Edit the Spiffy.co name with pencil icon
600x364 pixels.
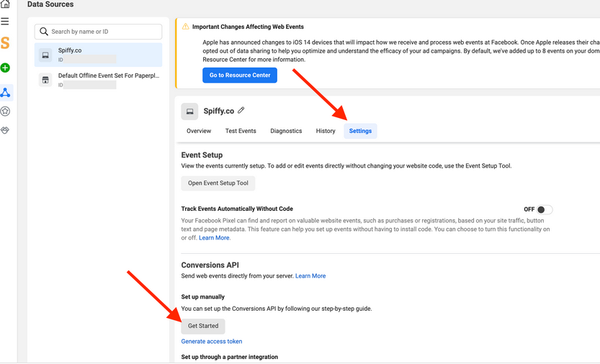pos(241,111)
